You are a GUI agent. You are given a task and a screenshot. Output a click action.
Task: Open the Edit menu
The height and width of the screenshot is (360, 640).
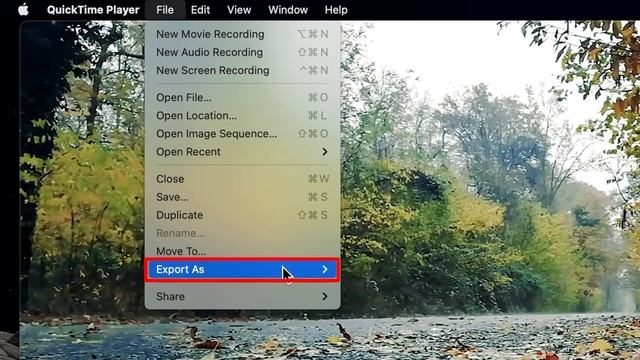tap(200, 10)
